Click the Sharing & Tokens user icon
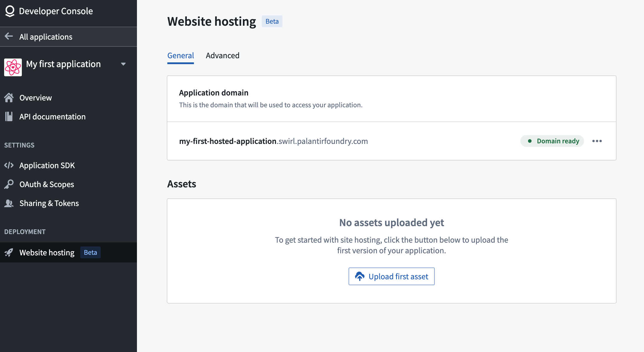 coord(10,203)
